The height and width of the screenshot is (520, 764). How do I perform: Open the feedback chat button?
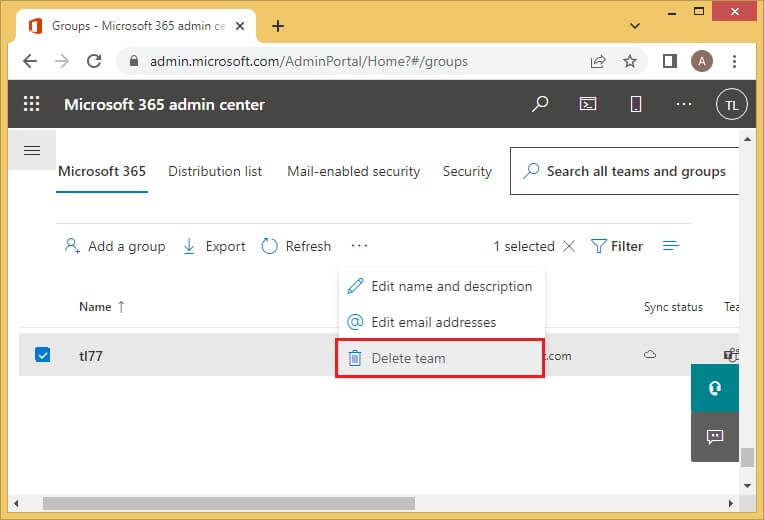715,436
